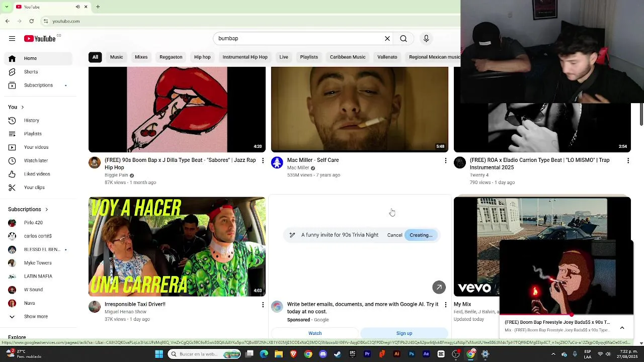644x362 pixels.
Task: Select the Hip hop filter chip
Action: [202, 57]
